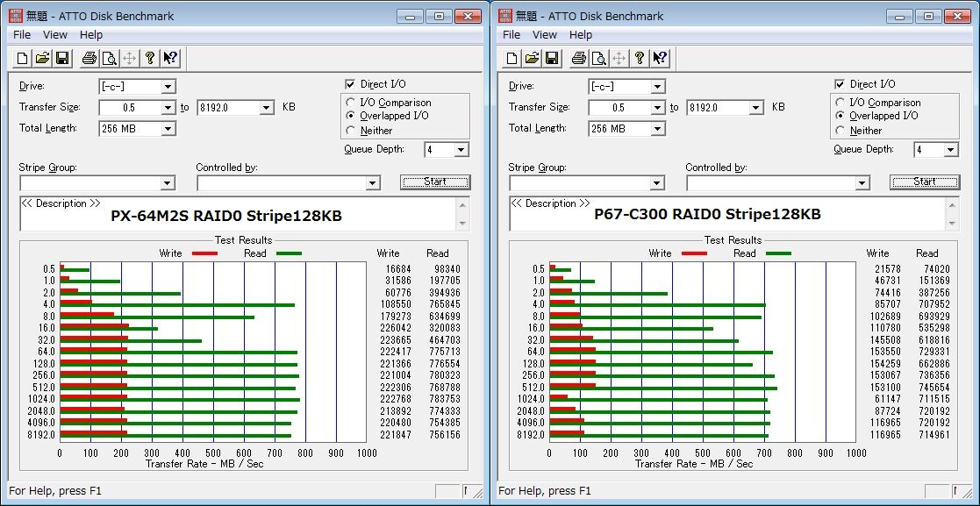Open File menu in right window
Image resolution: width=980 pixels, height=506 pixels.
511,35
